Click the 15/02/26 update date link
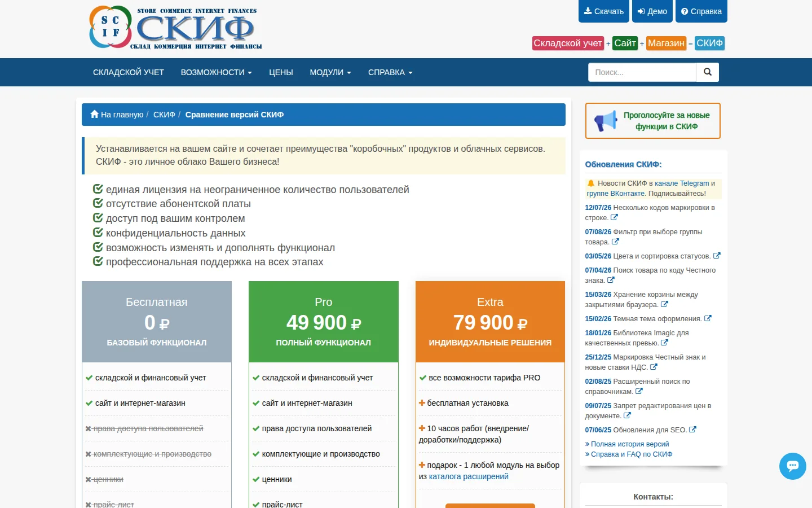This screenshot has width=812, height=508. tap(598, 319)
